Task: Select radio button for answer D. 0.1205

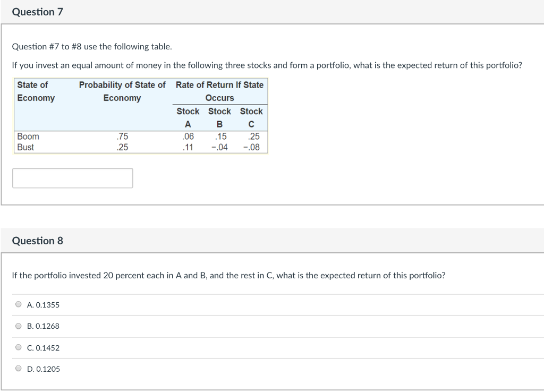Action: (18, 369)
